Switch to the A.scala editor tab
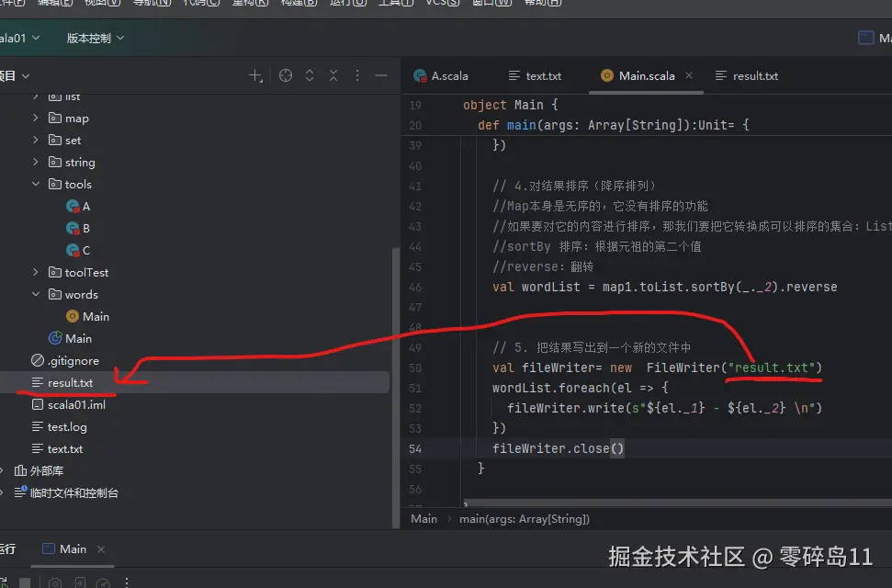892x588 pixels. tap(442, 75)
